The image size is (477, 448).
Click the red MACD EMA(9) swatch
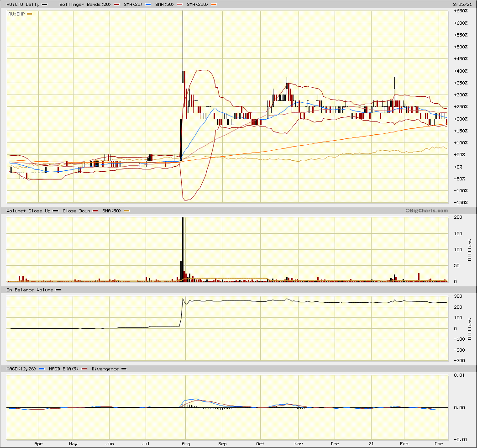(x=84, y=369)
